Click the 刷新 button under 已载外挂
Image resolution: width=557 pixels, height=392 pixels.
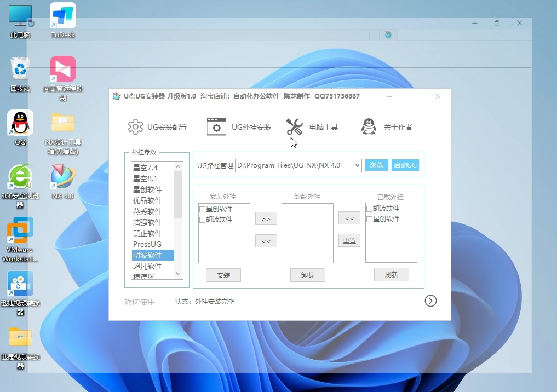click(391, 274)
